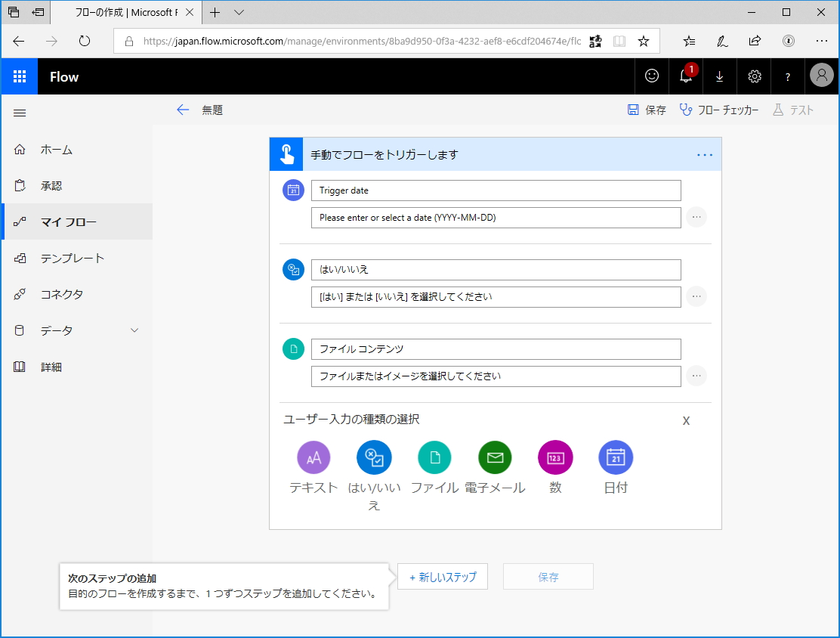Select the 数 input type icon
The image size is (840, 638).
click(555, 457)
